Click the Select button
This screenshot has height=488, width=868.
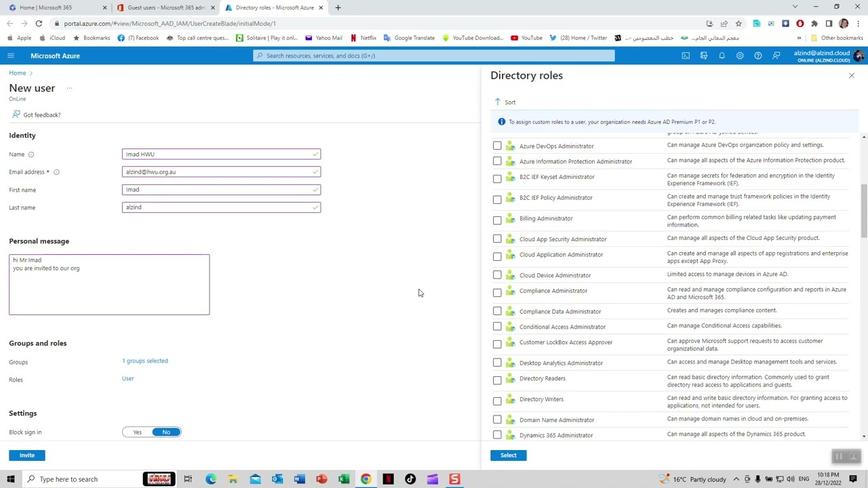pyautogui.click(x=508, y=455)
